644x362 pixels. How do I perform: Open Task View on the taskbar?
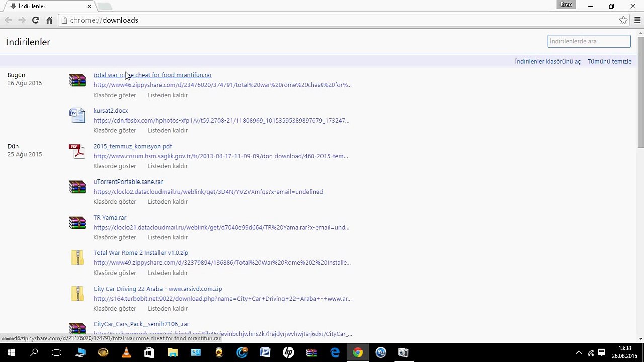57,353
